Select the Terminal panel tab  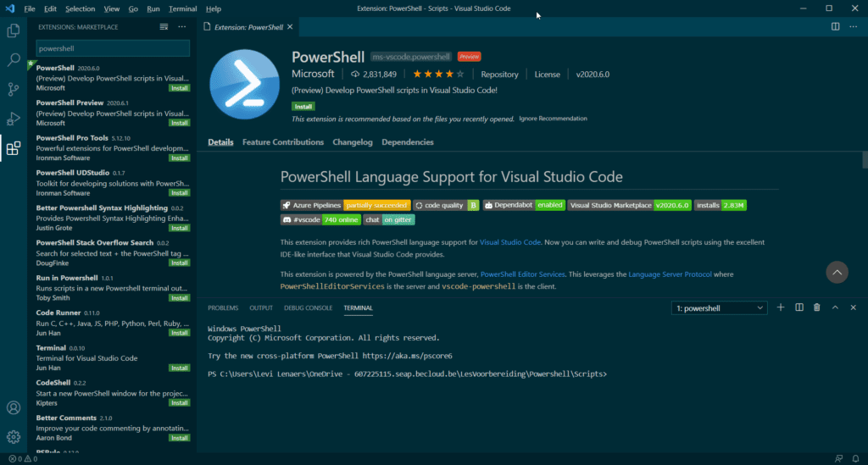[359, 308]
